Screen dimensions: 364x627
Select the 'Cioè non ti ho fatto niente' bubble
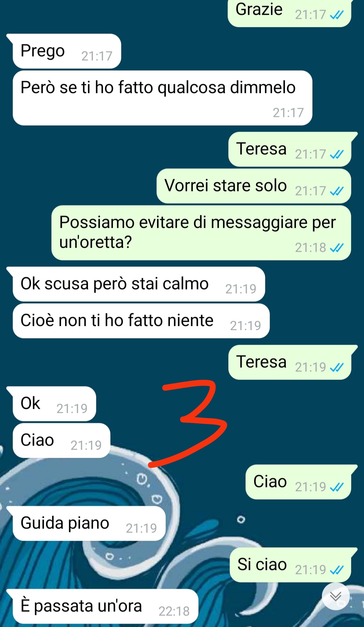(x=141, y=321)
